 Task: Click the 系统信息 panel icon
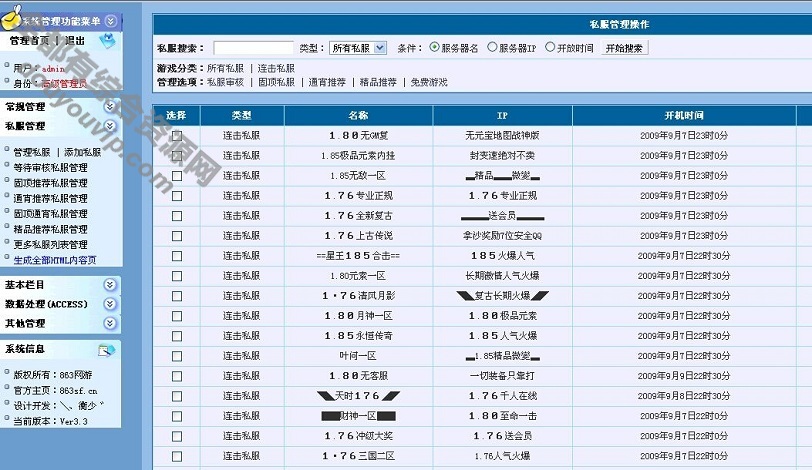coord(106,350)
